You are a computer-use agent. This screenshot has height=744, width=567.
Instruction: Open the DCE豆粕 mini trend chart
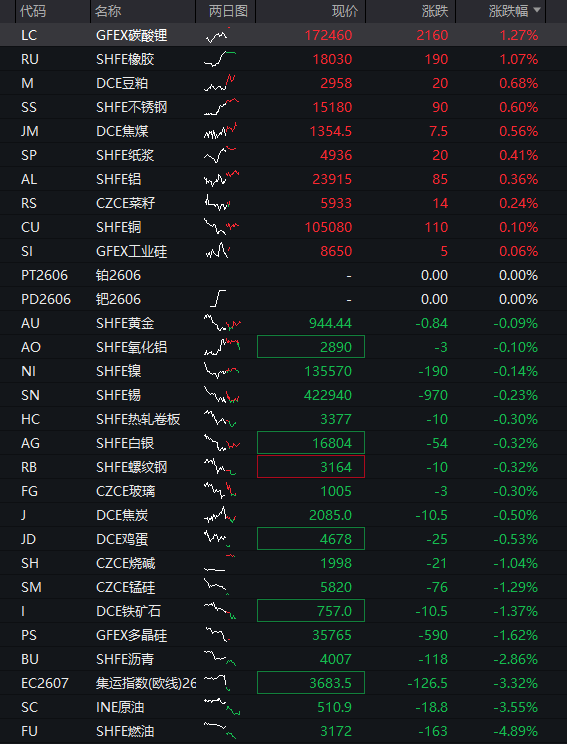(x=220, y=83)
